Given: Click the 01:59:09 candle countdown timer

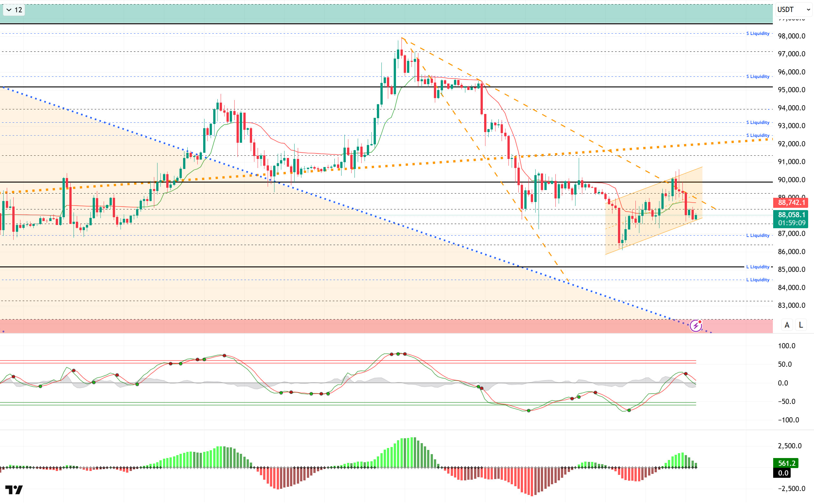Looking at the screenshot, I should click(x=791, y=223).
